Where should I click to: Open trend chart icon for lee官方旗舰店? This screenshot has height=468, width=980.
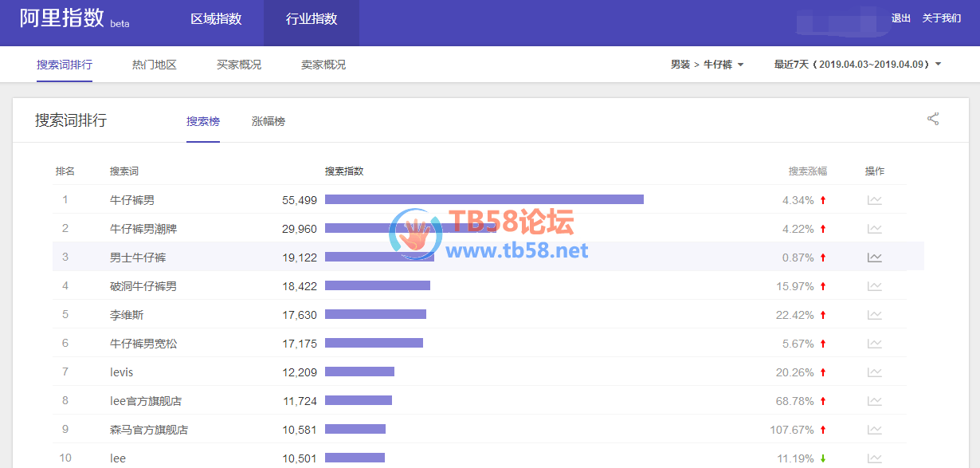click(x=874, y=401)
